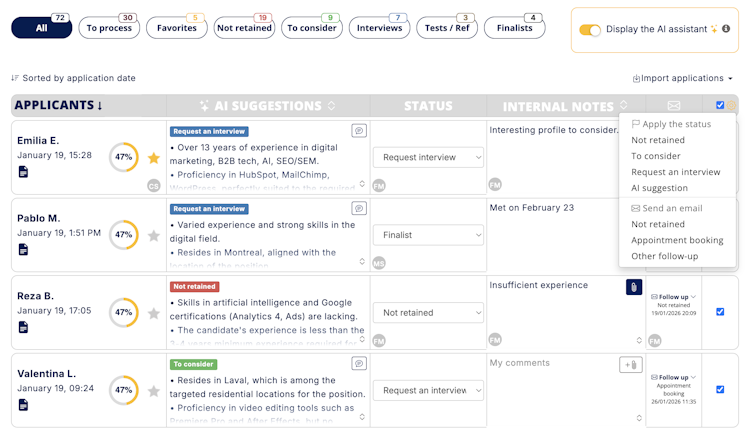This screenshot has height=430, width=750.
Task: Open Pablo M.'s resume document icon
Action: pos(23,250)
